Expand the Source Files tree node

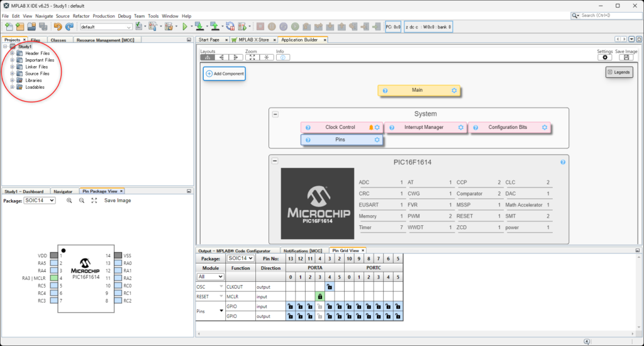pos(12,74)
